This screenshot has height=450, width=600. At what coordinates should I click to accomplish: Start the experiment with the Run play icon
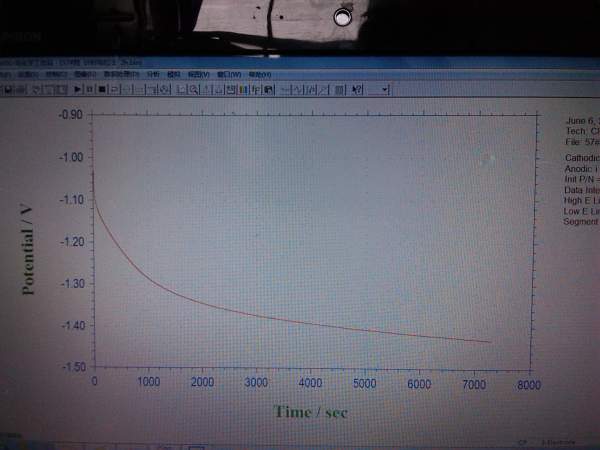point(78,89)
